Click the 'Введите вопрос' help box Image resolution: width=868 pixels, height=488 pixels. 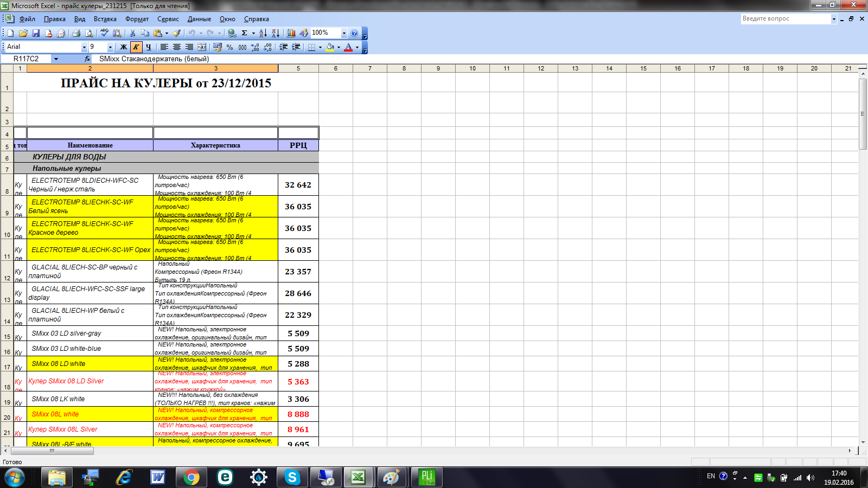[786, 19]
